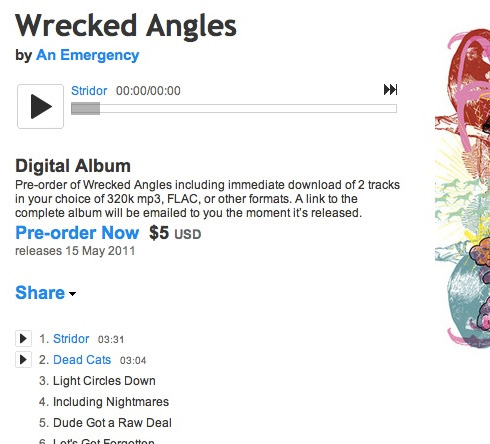Select track 3 Light Circles Down
490x444 pixels.
click(97, 381)
